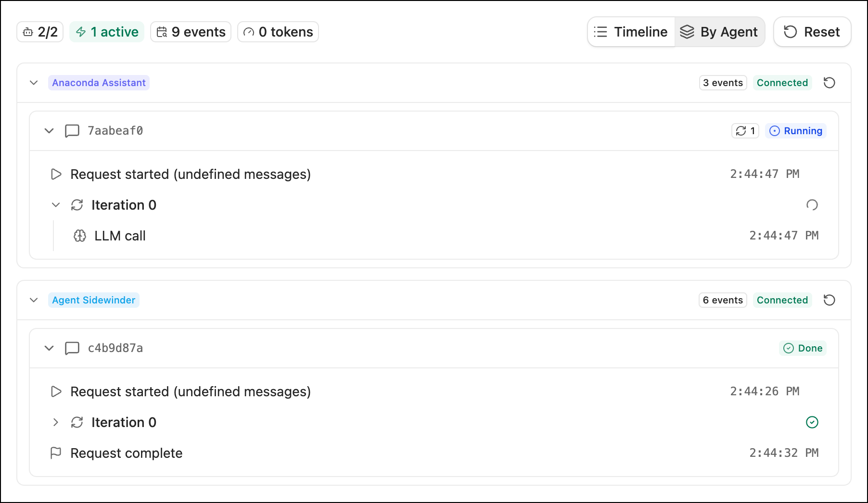Click the Agent Sidewinder agent label
Viewport: 868px width, 503px height.
(x=94, y=300)
